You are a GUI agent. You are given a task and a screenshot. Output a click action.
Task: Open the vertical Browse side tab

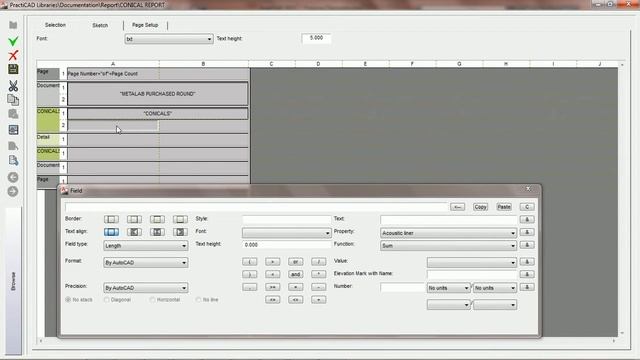coord(13,281)
